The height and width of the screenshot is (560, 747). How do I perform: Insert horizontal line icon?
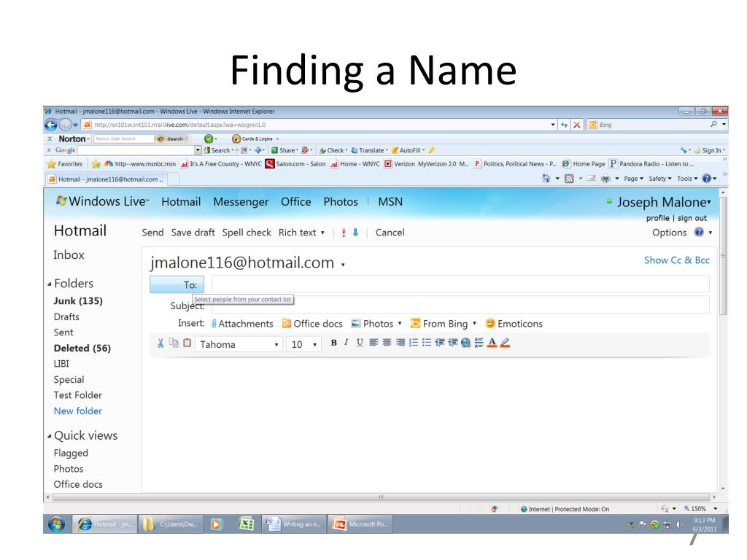(x=479, y=343)
